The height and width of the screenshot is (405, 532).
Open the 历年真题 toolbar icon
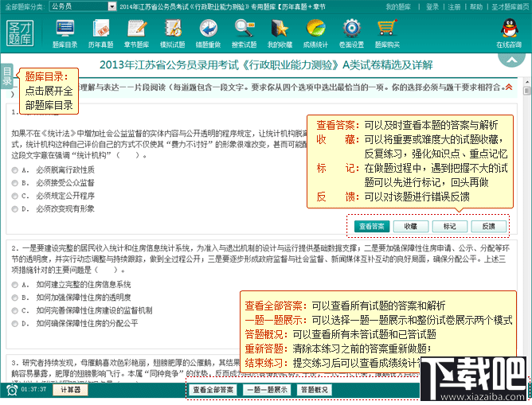pos(101,33)
